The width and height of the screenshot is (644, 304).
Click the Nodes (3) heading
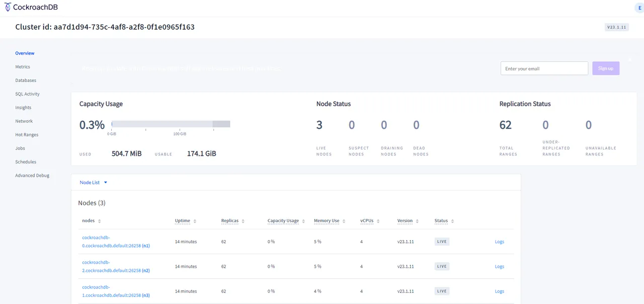tap(92, 203)
